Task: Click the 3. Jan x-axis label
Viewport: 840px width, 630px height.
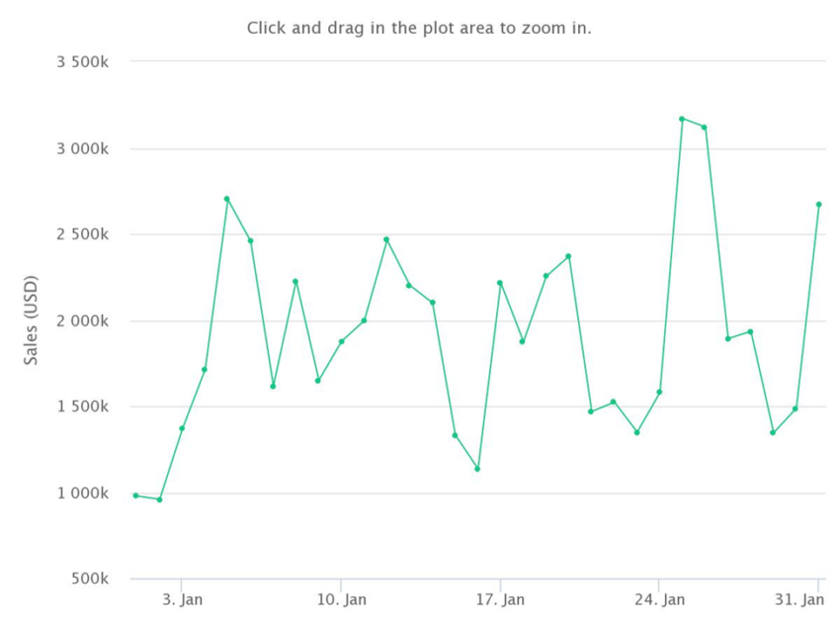Action: point(183,599)
